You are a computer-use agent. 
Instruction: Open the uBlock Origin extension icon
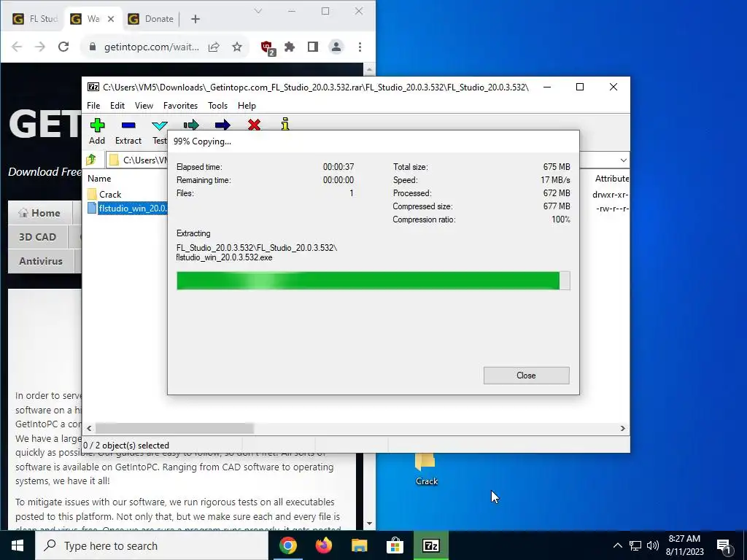click(x=267, y=47)
